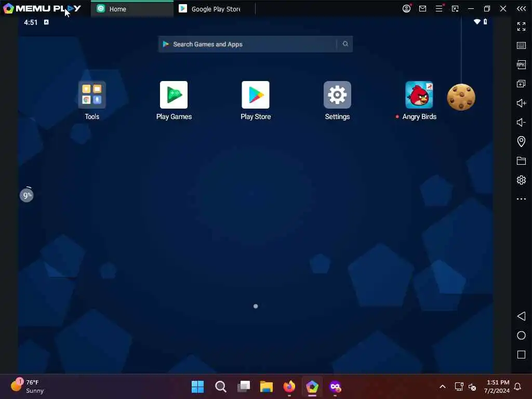This screenshot has width=532, height=399.
Task: Open the clock showing 1:51 PM
Action: pyautogui.click(x=497, y=387)
